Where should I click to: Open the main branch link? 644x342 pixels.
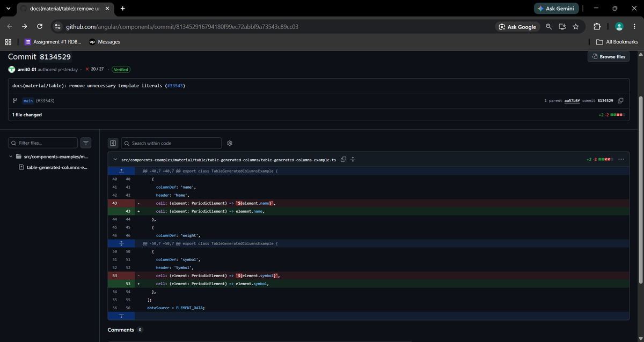tap(28, 101)
